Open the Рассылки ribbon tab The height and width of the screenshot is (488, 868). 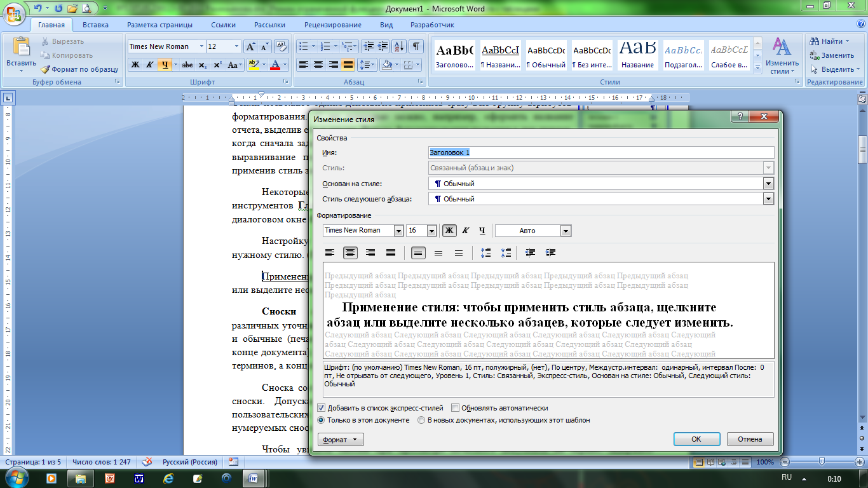[269, 25]
